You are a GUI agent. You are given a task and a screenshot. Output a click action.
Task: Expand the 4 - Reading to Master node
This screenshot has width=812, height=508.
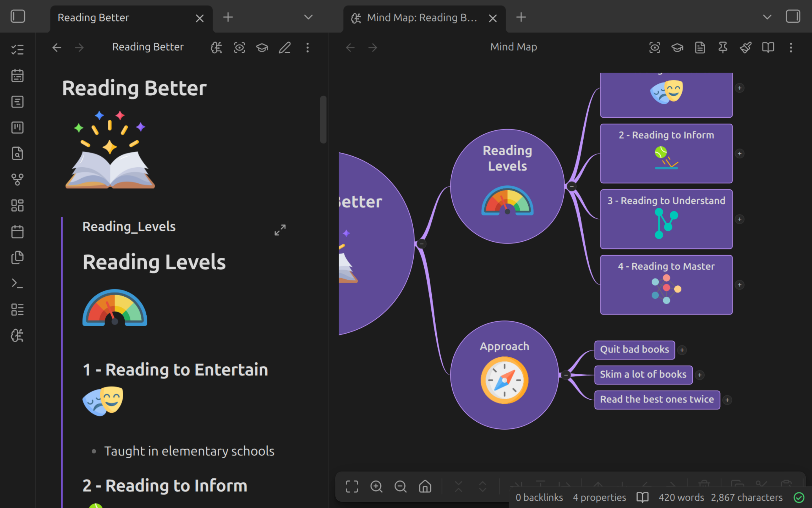[x=740, y=285]
